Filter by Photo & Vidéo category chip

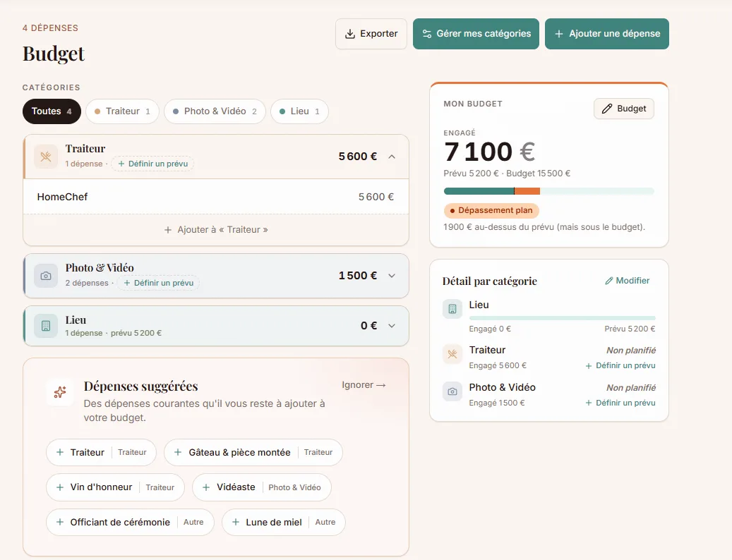(x=215, y=111)
